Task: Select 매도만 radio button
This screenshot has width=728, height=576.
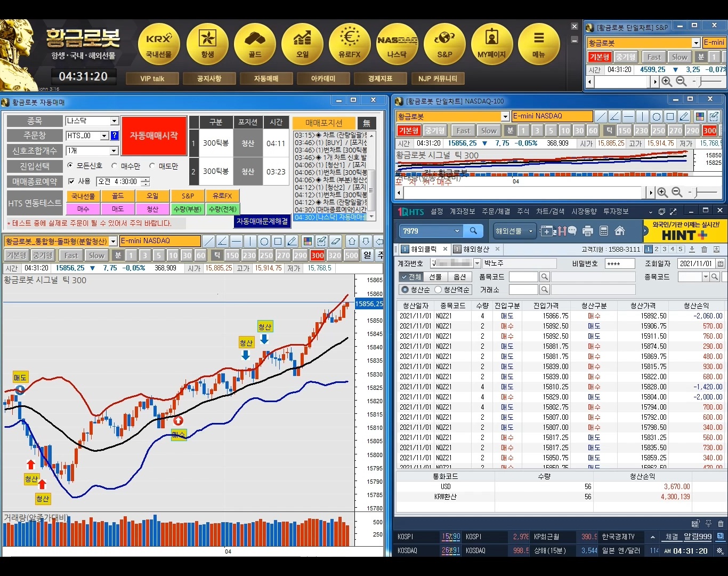Action: click(x=152, y=166)
